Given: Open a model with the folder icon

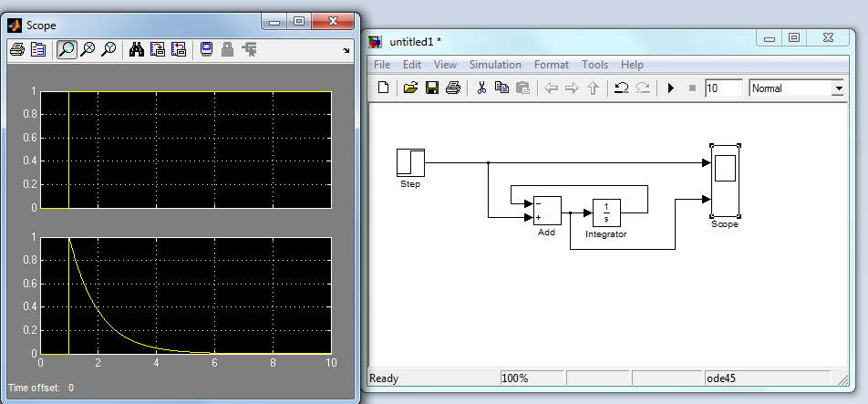Looking at the screenshot, I should pos(411,88).
